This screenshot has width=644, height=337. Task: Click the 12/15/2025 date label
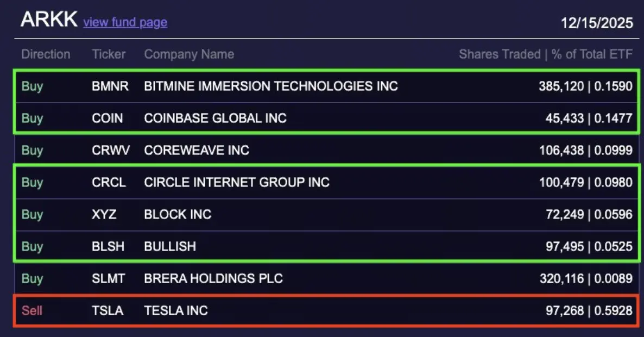[597, 23]
